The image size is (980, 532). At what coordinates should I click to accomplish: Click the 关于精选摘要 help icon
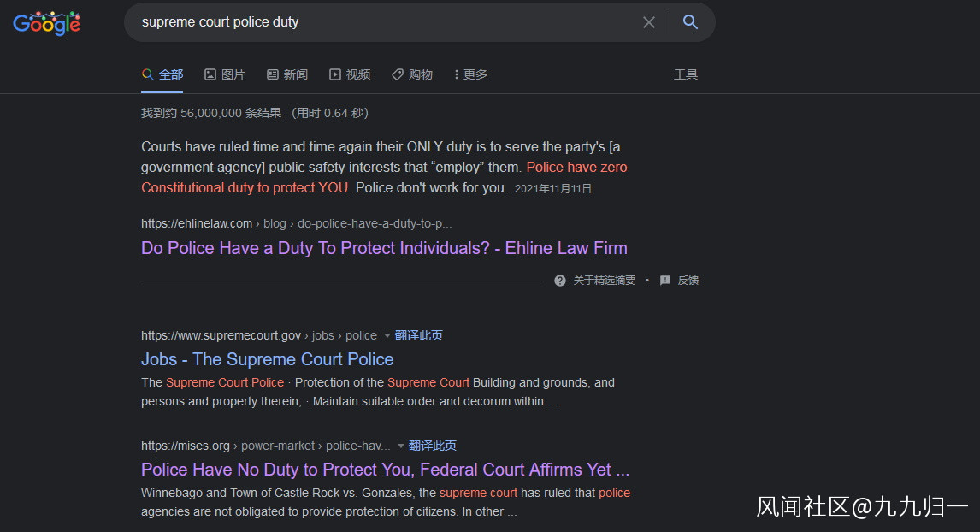(560, 281)
